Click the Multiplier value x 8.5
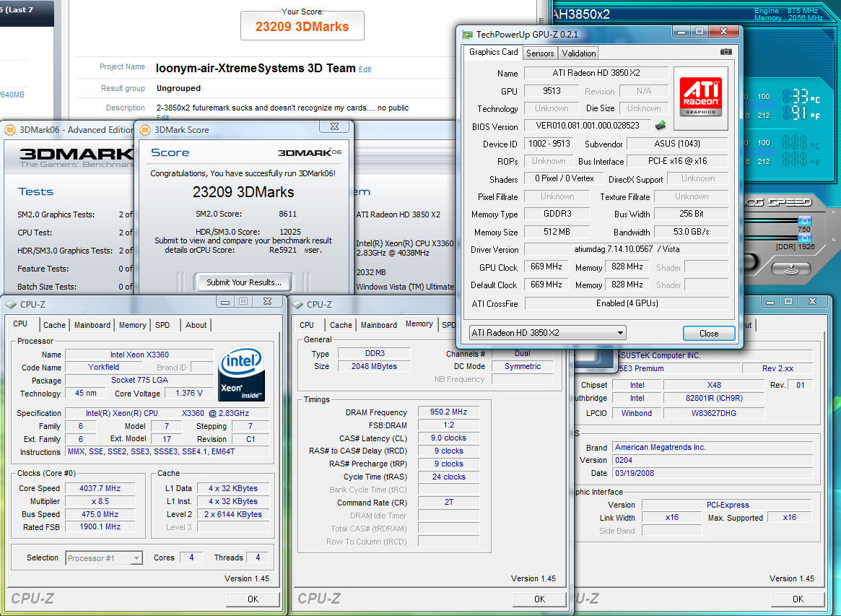Viewport: 841px width, 616px height. pyautogui.click(x=100, y=501)
